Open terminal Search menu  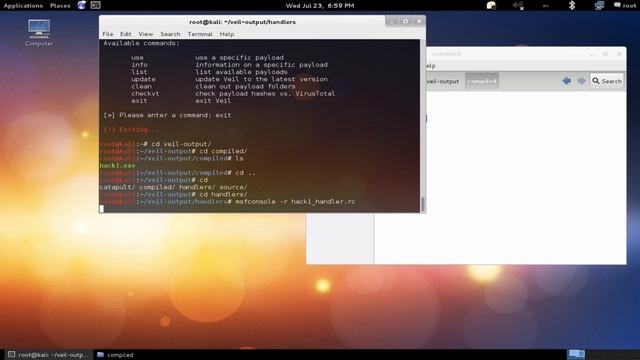coord(170,34)
